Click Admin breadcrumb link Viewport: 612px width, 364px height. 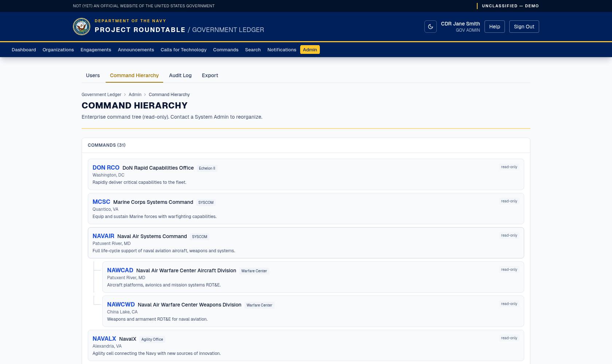(135, 95)
